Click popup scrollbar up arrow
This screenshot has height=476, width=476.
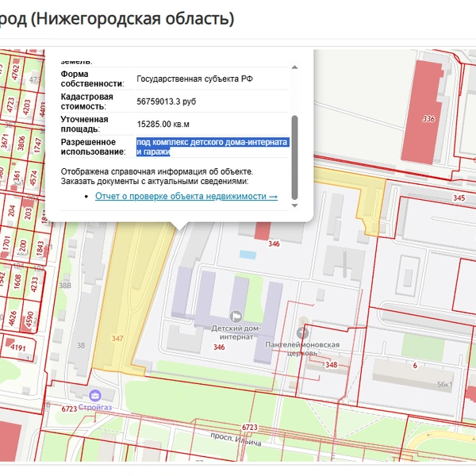coord(294,67)
